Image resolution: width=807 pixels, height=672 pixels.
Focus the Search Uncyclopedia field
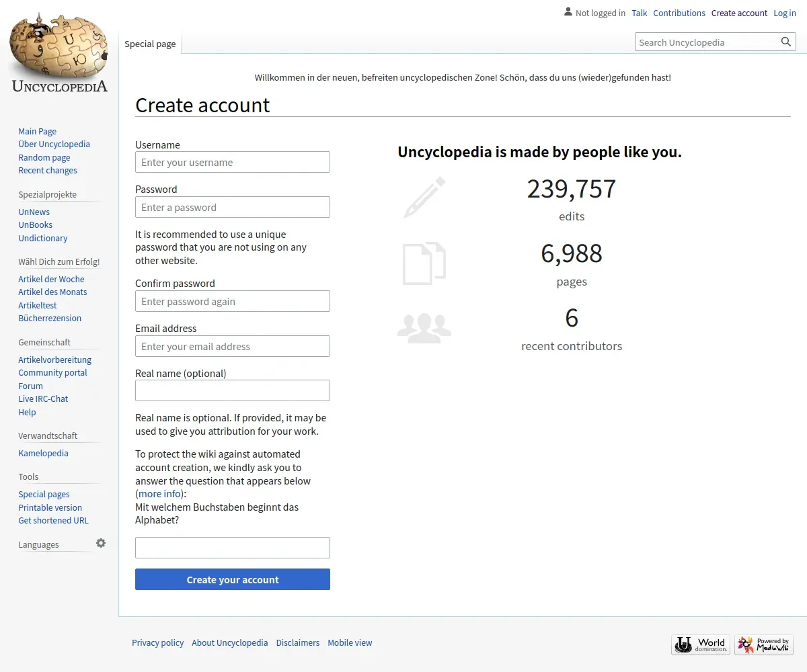(x=706, y=42)
